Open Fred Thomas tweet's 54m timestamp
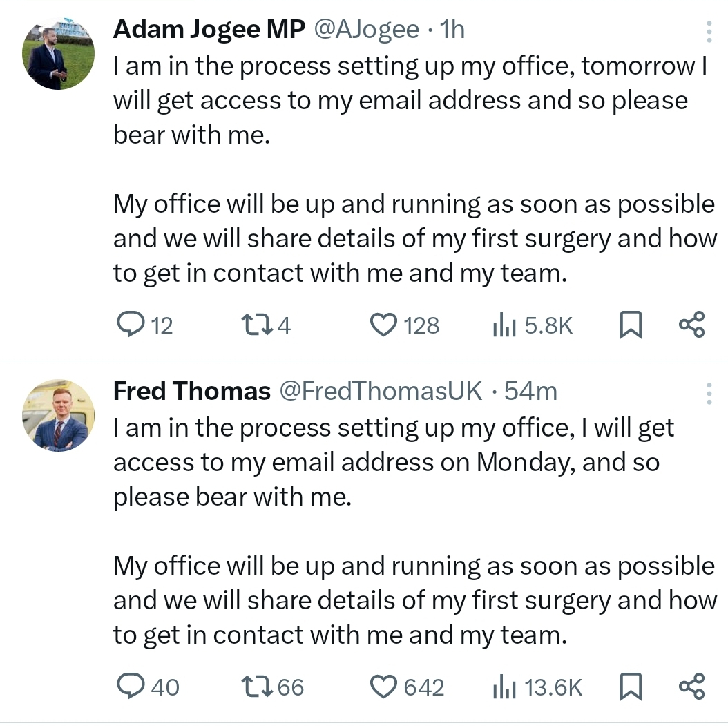Screen dimensions: 728x728 (530, 391)
